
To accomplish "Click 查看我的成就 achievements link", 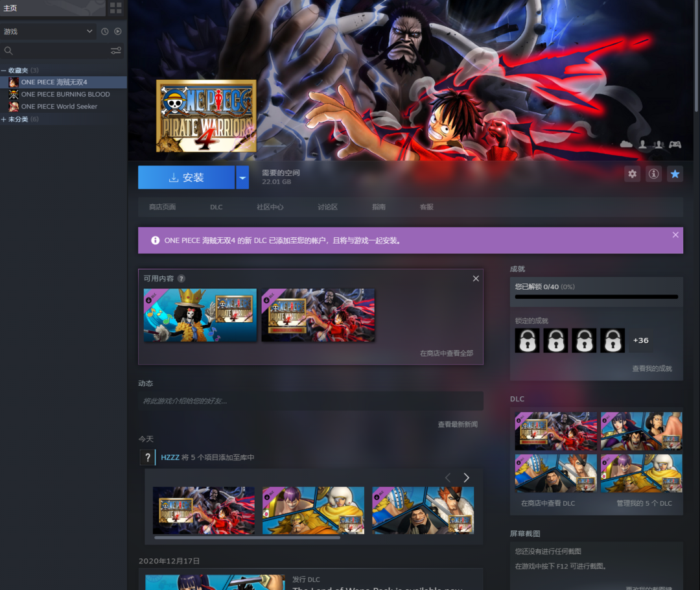I will (651, 368).
